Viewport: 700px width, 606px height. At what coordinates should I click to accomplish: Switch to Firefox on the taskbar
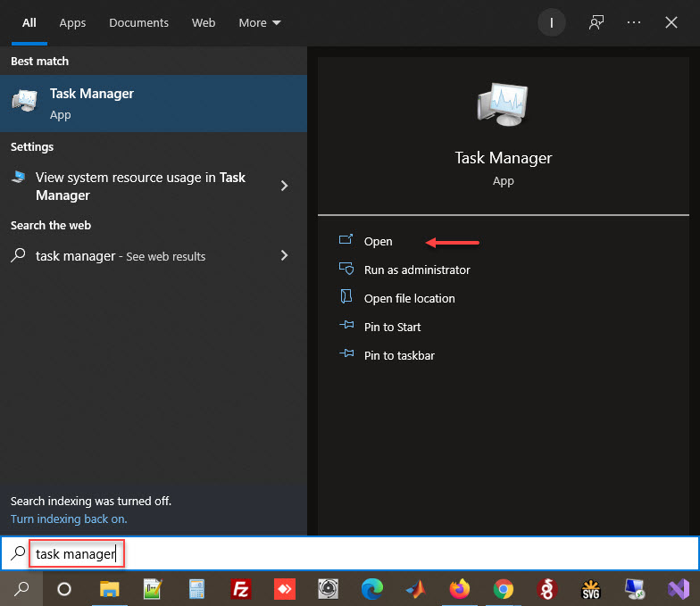click(459, 589)
